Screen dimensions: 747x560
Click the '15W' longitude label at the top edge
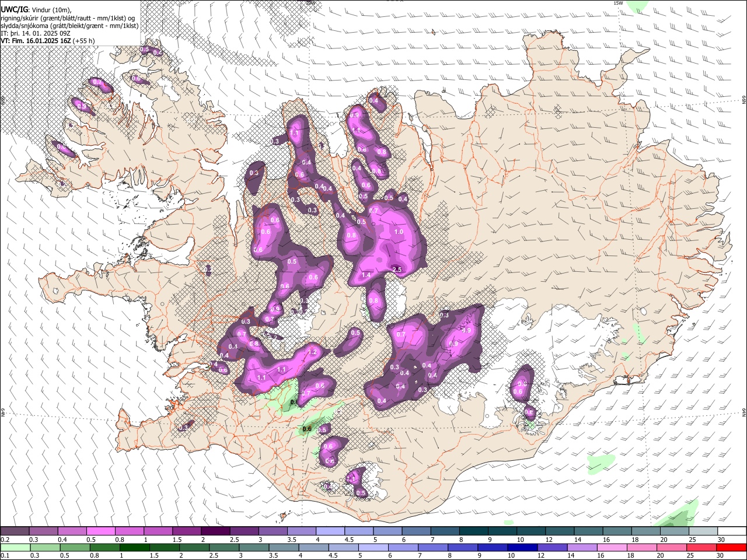[x=619, y=3]
